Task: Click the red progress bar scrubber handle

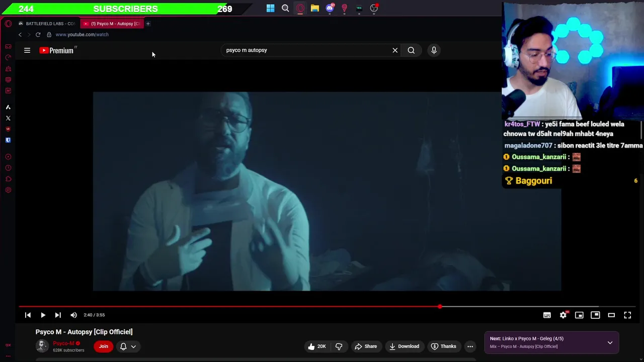Action: 440,306
